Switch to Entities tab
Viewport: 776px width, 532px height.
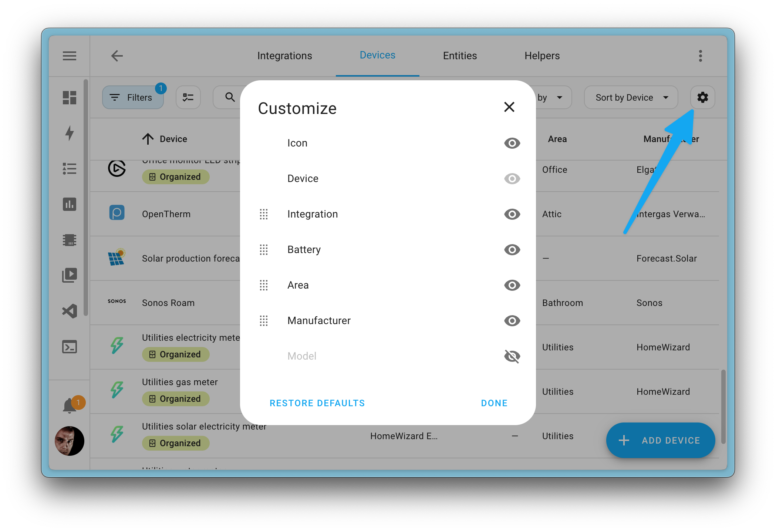[460, 55]
